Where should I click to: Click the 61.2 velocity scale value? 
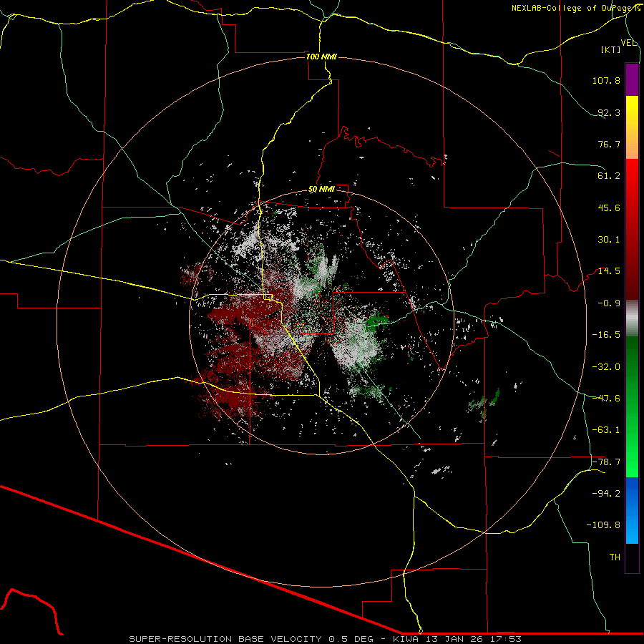609,176
